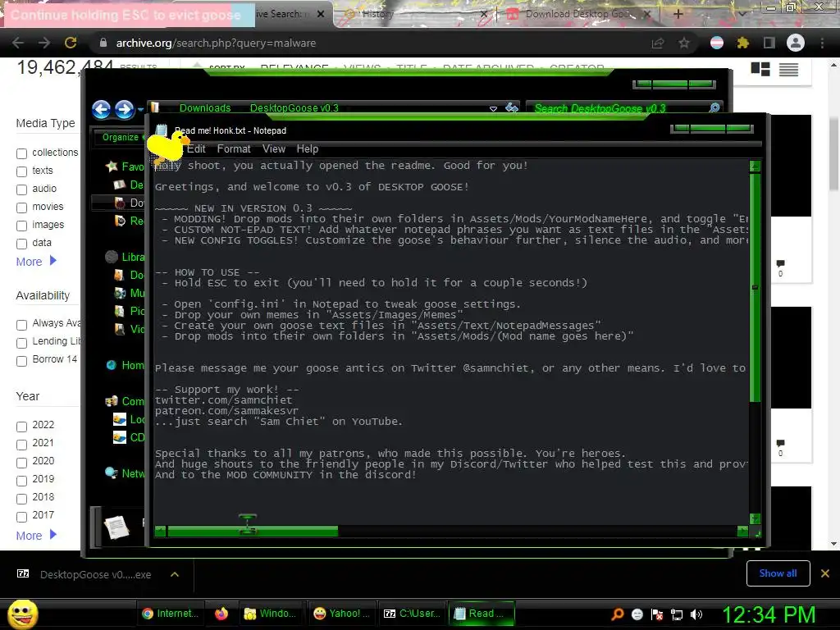Check the audio media type box

point(21,189)
